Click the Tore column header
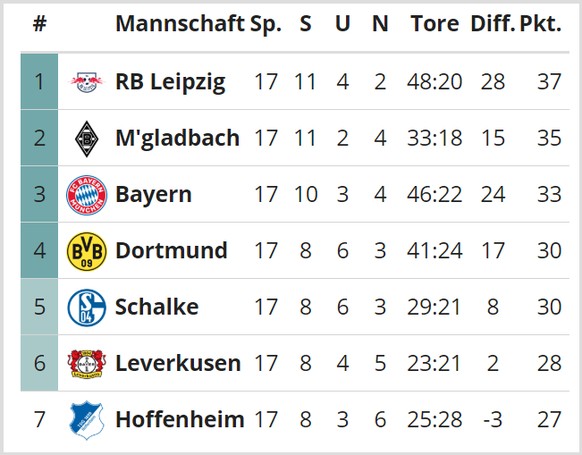The height and width of the screenshot is (455, 582). [x=435, y=23]
